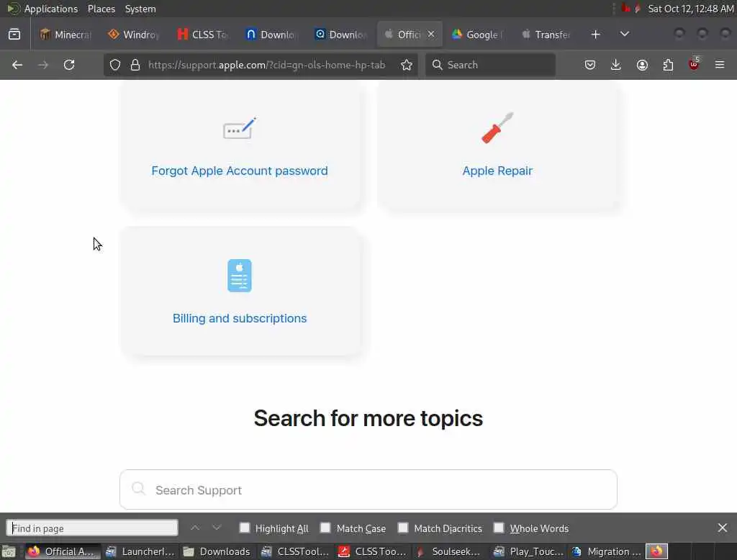Click the MATE logo in top panel

13,9
